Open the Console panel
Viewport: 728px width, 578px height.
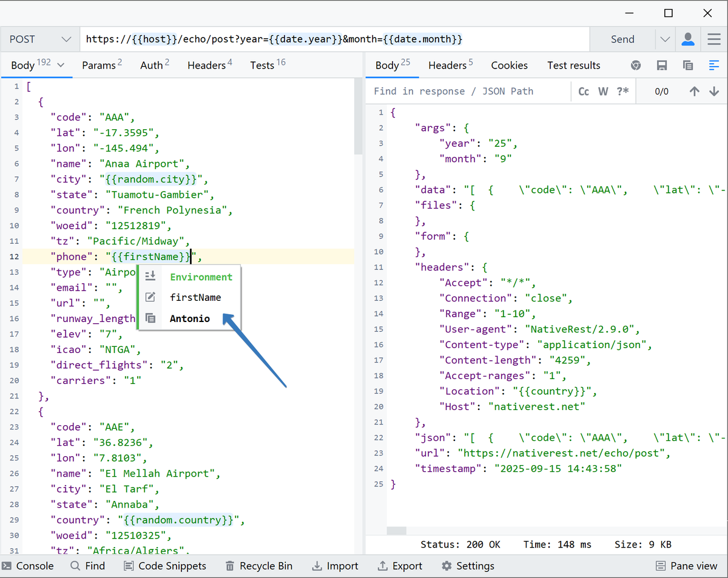[x=28, y=566]
